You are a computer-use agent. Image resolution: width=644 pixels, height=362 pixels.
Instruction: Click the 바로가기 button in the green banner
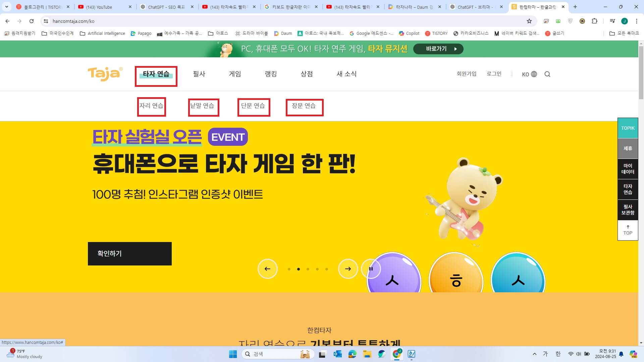coord(438,49)
